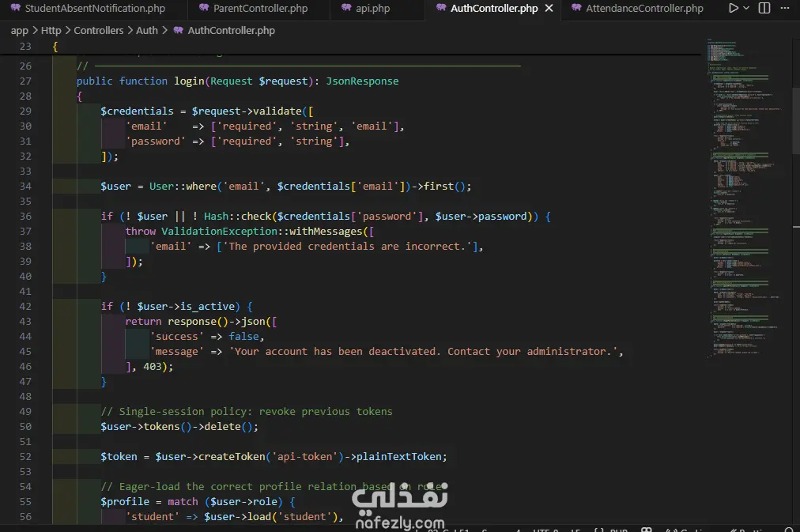
Task: Run the PHP file with play button
Action: tap(733, 8)
